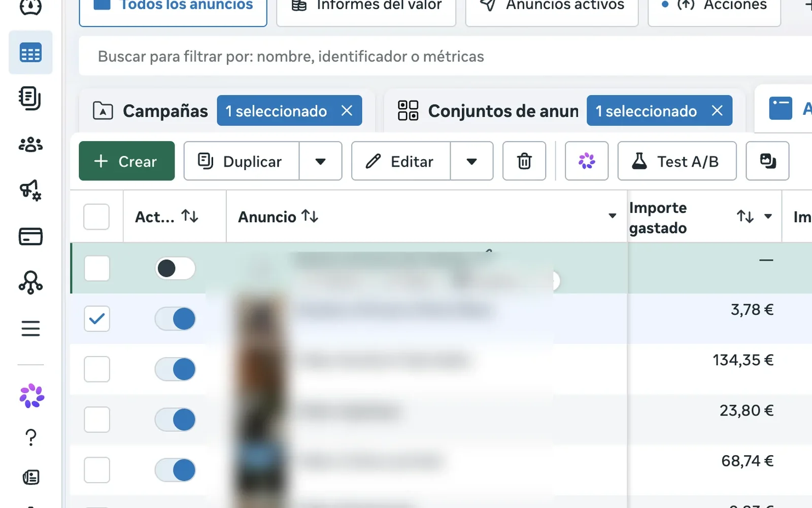Check the checkbox in the highlighted first row
The height and width of the screenshot is (508, 812).
96,268
